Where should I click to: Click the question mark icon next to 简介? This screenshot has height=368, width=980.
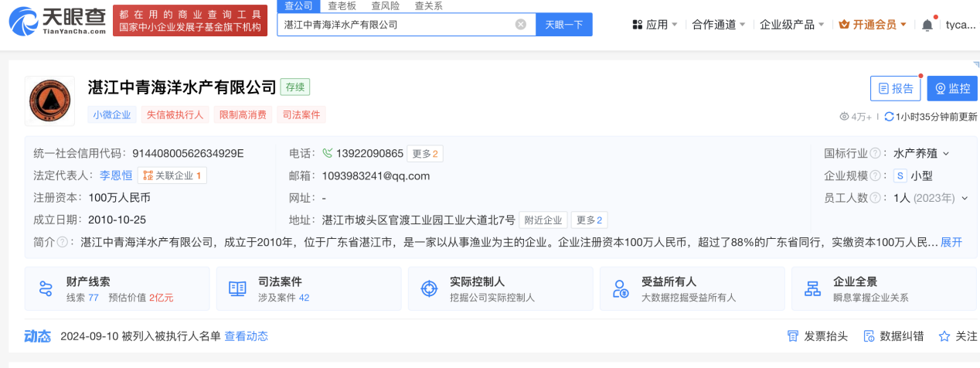[x=62, y=242]
